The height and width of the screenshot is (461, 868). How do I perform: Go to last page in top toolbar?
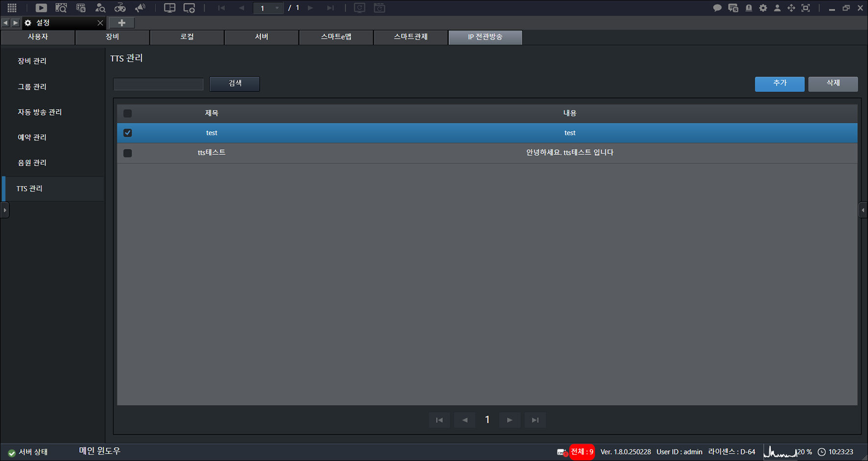tap(331, 8)
